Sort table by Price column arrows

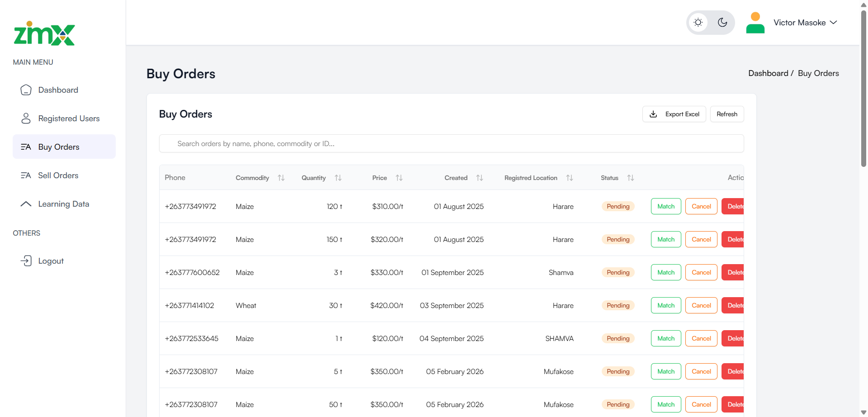click(x=399, y=178)
